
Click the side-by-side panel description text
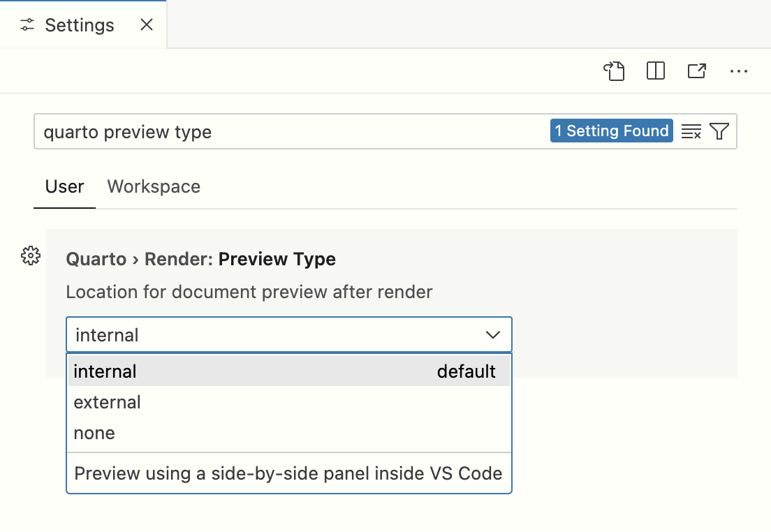[287, 473]
